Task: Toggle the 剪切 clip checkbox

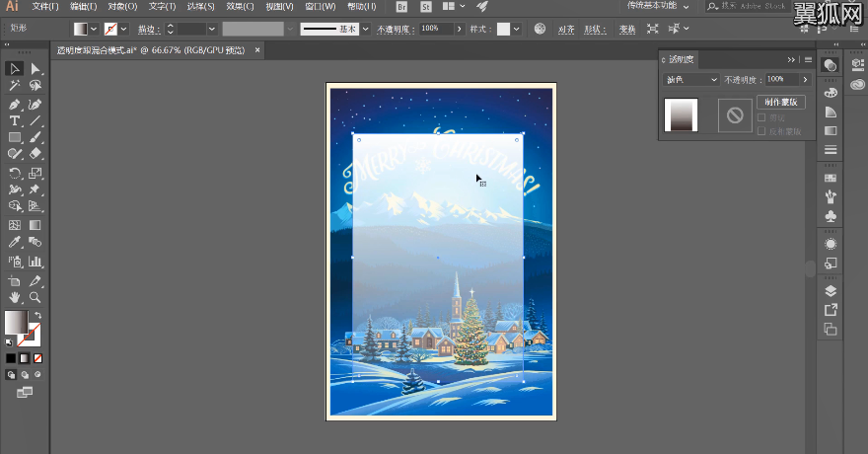Action: pos(761,117)
